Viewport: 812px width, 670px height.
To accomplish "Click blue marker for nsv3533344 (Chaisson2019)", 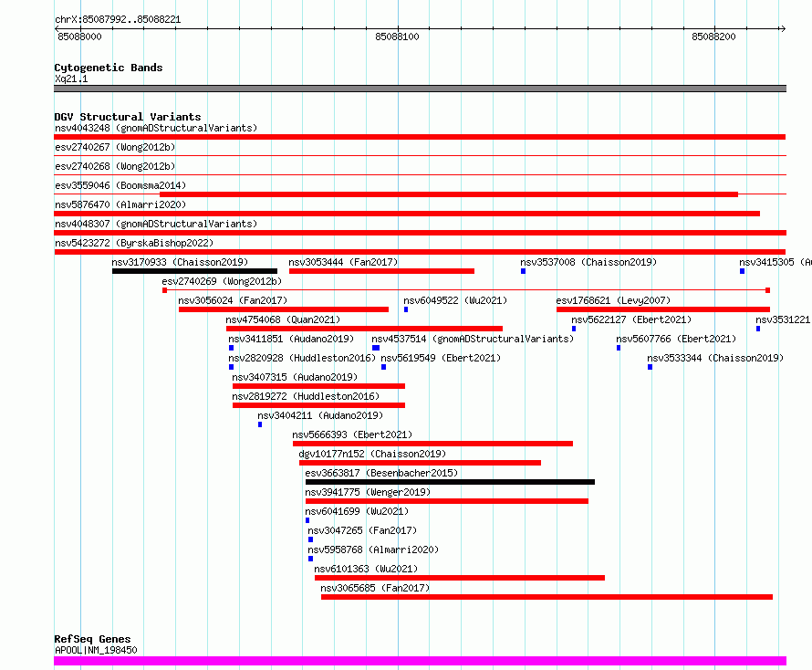I will (650, 367).
